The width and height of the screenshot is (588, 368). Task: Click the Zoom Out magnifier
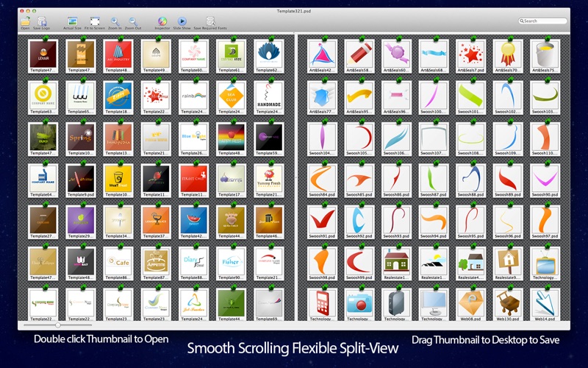point(133,21)
